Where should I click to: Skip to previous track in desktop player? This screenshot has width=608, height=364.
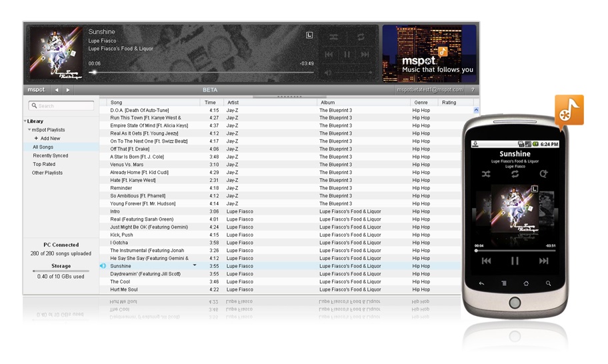point(329,54)
